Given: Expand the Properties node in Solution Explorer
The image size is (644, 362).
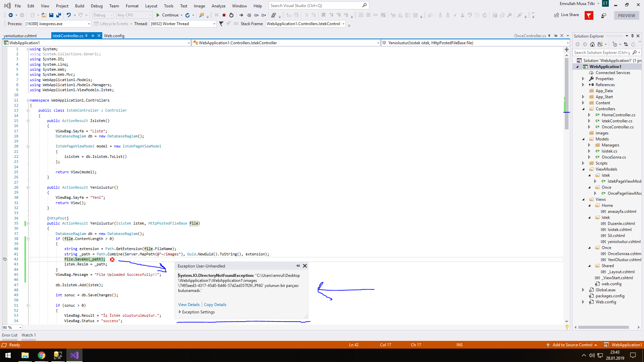Looking at the screenshot, I should pyautogui.click(x=583, y=79).
